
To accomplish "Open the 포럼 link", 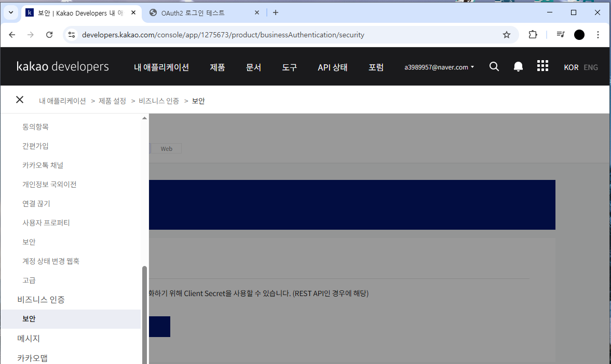I will pyautogui.click(x=376, y=67).
